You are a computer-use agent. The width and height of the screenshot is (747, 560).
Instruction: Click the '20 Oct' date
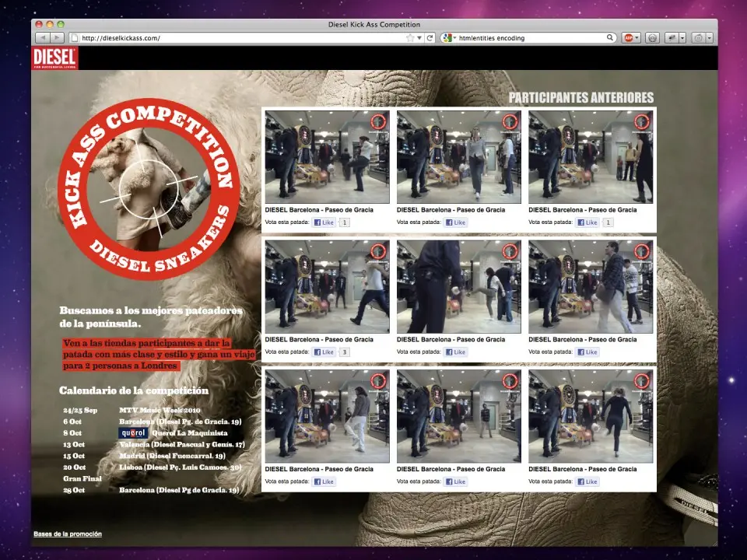(x=75, y=467)
